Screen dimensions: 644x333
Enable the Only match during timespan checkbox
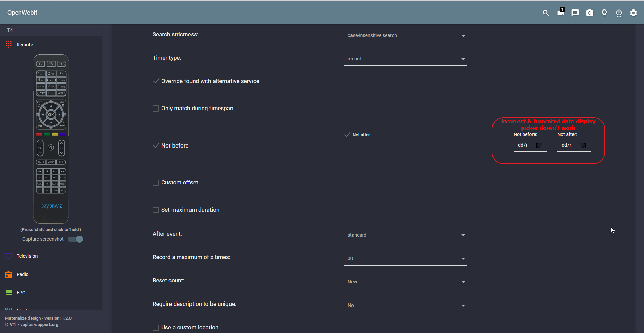[x=156, y=108]
